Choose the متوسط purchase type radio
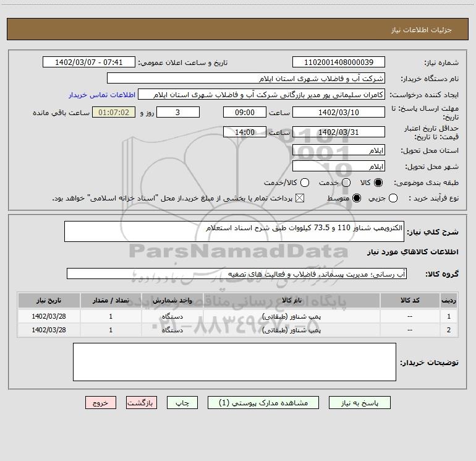Viewport: 476px width, 461px height. tap(357, 198)
